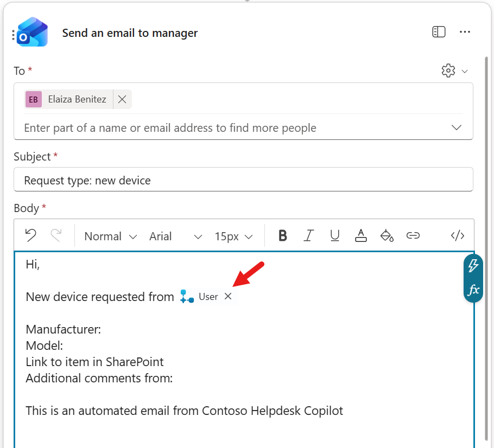Click the undo arrow in the body toolbar
This screenshot has width=494, height=448.
[x=30, y=235]
